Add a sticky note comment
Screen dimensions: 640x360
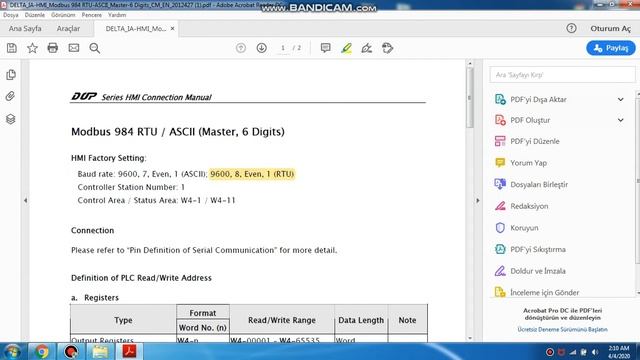click(325, 48)
